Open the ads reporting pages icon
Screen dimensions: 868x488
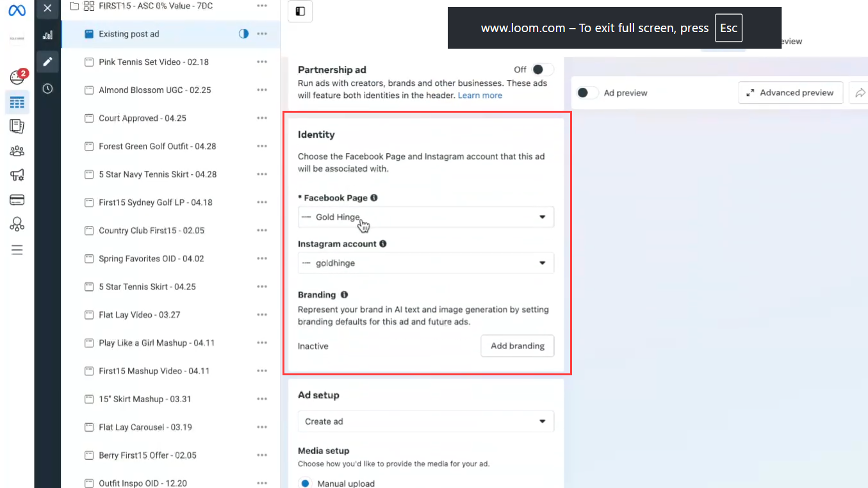(17, 126)
